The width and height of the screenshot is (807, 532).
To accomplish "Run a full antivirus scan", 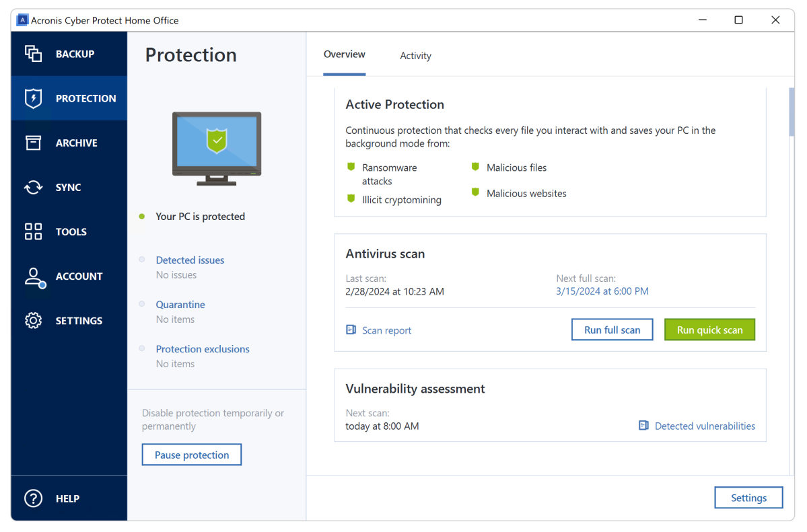I will pos(612,330).
